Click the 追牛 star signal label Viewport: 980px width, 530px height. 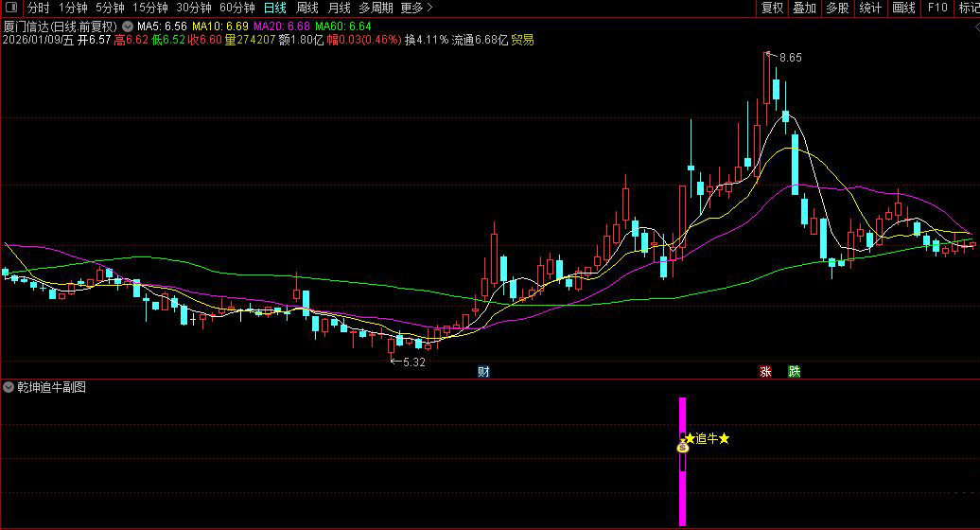707,439
